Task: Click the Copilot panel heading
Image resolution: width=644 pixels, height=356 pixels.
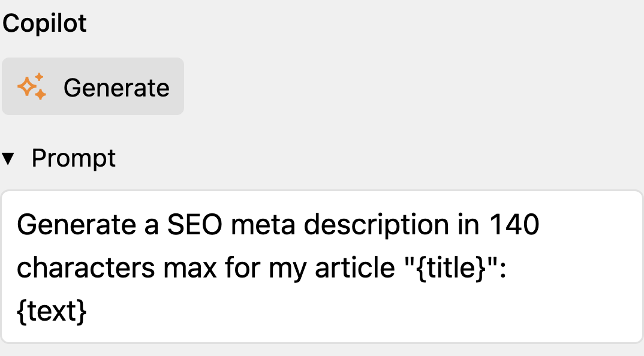Action: (x=44, y=23)
